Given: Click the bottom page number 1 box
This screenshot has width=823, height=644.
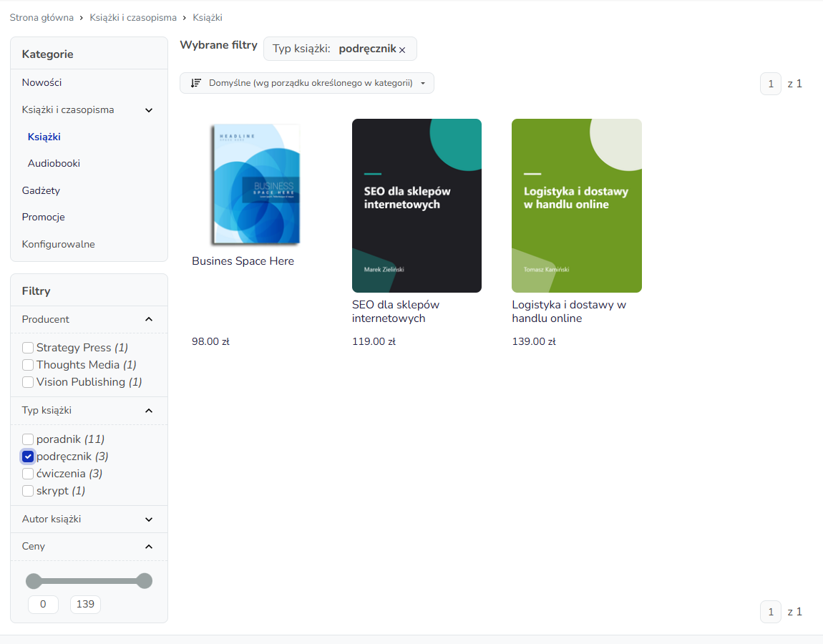Looking at the screenshot, I should click(x=771, y=612).
